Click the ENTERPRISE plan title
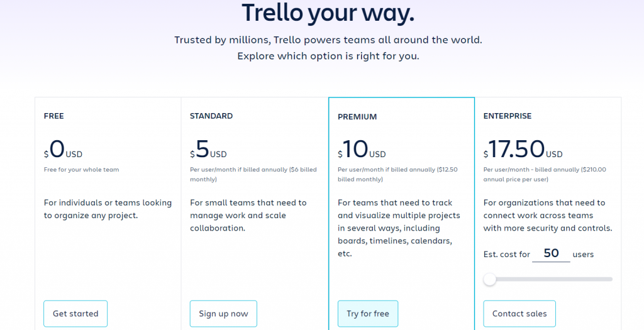Screen dimensions: 644x330 pos(508,116)
